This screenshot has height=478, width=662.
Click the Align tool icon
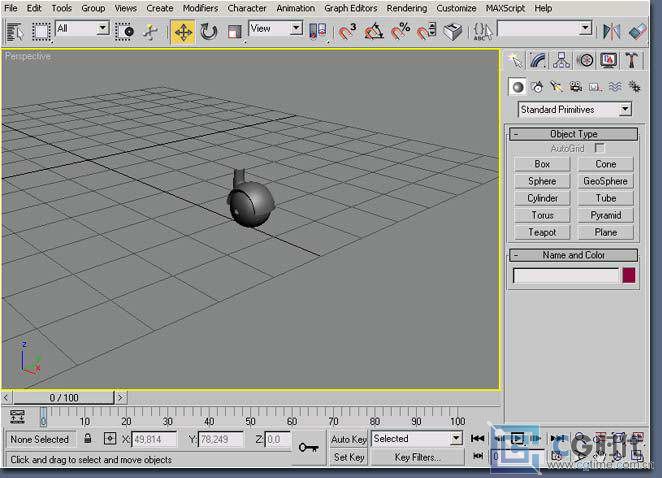(638, 32)
